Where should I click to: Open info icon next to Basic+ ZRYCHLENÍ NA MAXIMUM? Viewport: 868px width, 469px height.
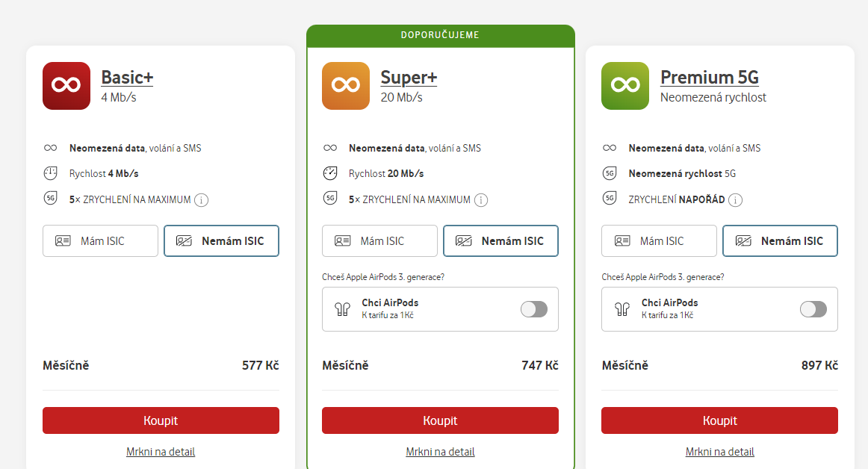click(202, 200)
